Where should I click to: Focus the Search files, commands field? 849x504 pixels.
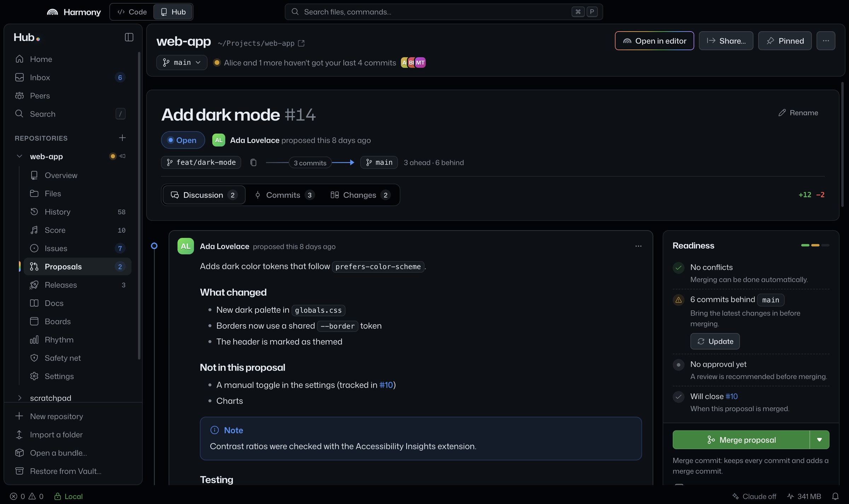pos(444,12)
